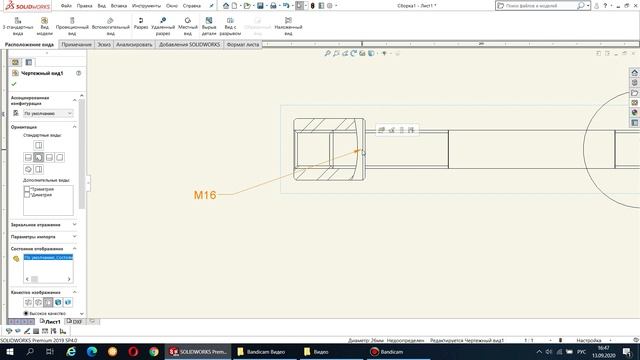This screenshot has width=640, height=360.
Task: Choose wireframe display style button
Action: pyautogui.click(x=28, y=302)
